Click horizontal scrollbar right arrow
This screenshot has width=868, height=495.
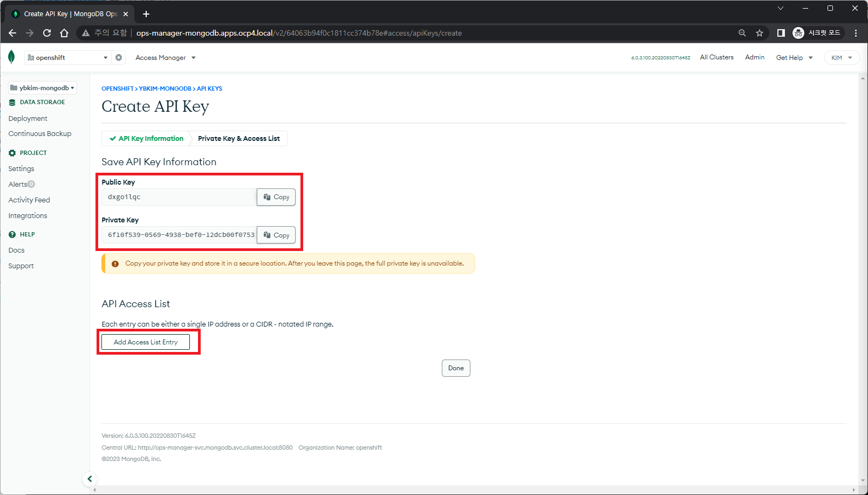[853, 490]
